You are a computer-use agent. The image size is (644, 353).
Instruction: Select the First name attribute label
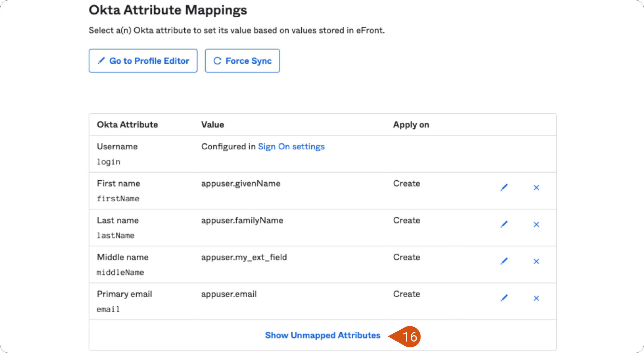118,183
